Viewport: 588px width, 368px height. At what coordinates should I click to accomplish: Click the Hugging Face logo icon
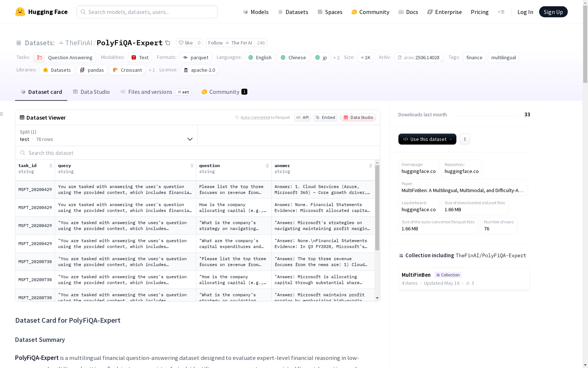coord(20,12)
